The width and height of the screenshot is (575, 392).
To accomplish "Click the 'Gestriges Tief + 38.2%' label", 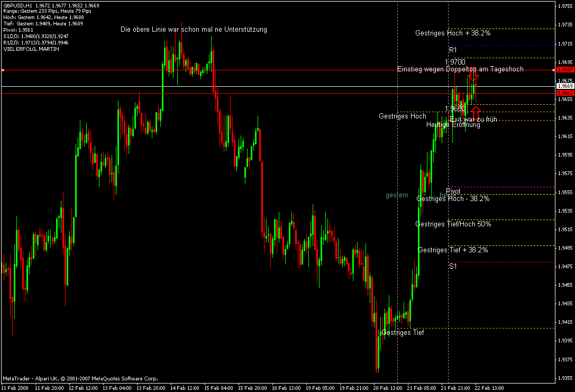I will point(453,250).
